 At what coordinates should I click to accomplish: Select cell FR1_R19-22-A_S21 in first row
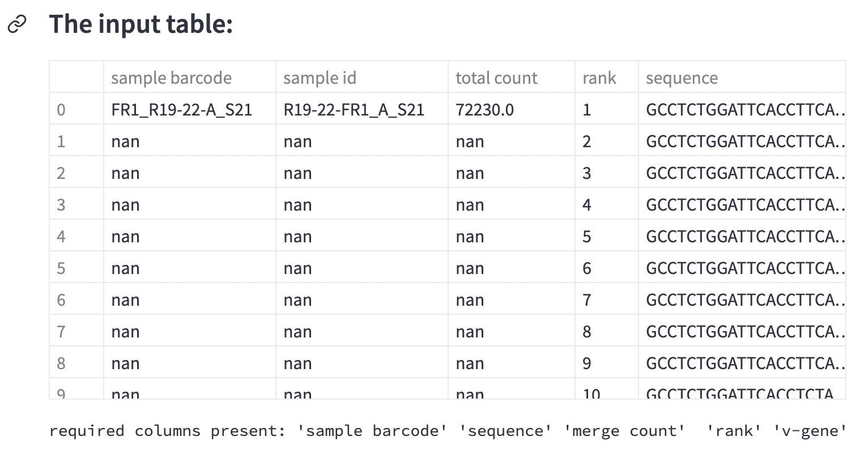pos(181,109)
